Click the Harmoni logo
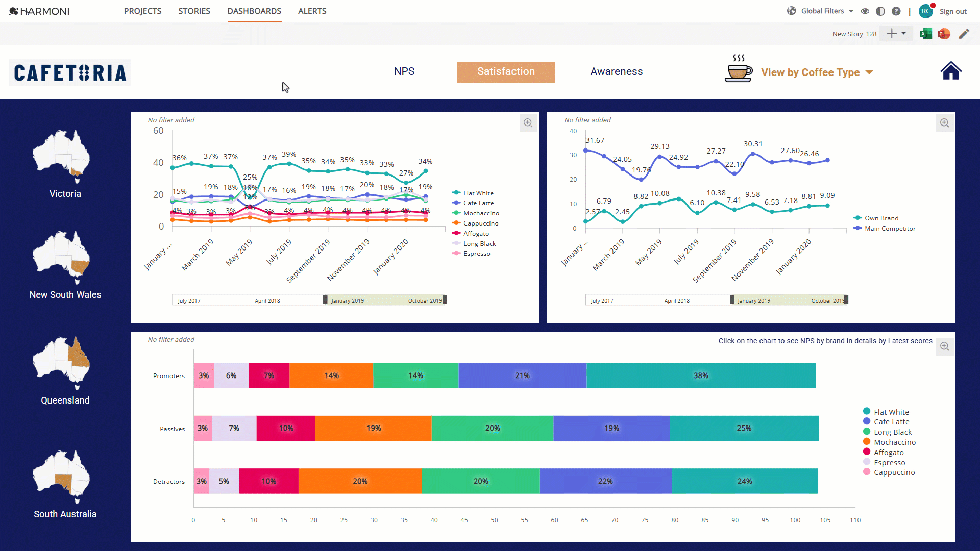 point(39,11)
